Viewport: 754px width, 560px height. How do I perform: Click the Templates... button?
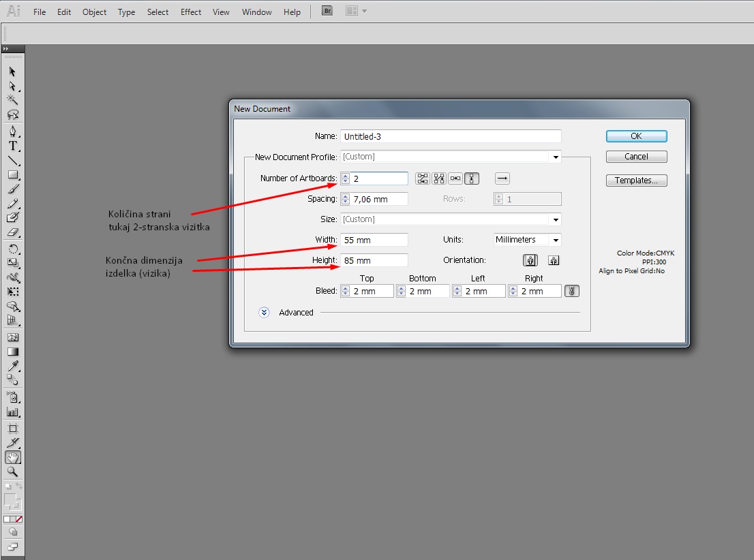click(636, 181)
